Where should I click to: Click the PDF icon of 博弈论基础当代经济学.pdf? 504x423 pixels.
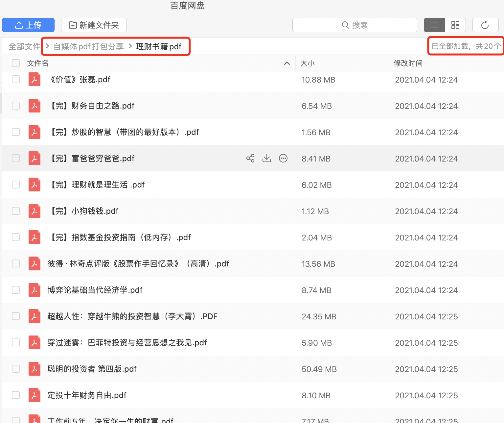click(34, 290)
